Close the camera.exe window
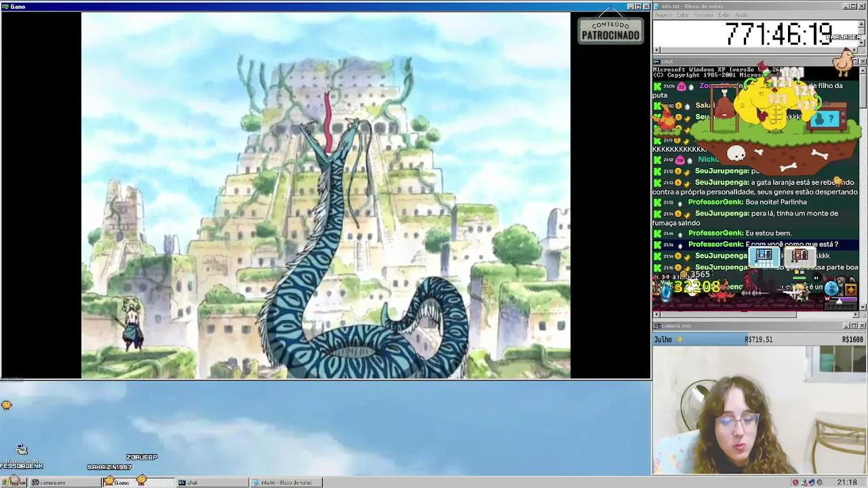This screenshot has width=868, height=488. pyautogui.click(x=863, y=326)
